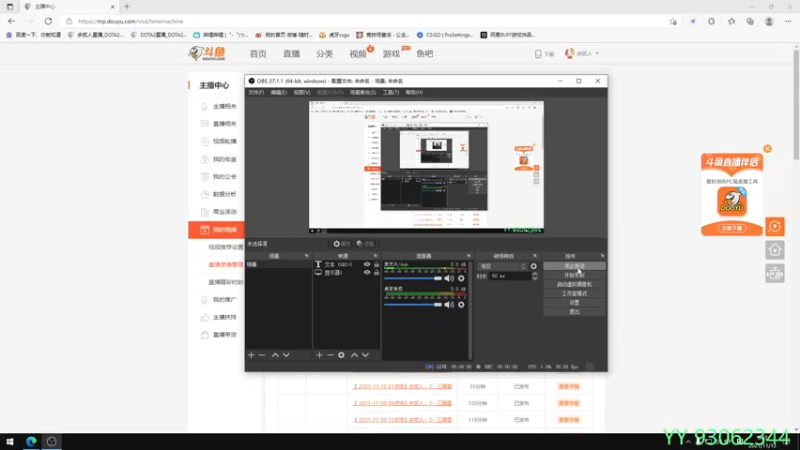Add a new scene with the plus icon in Scenes panel
Screen dimensions: 800x450
(x=251, y=355)
